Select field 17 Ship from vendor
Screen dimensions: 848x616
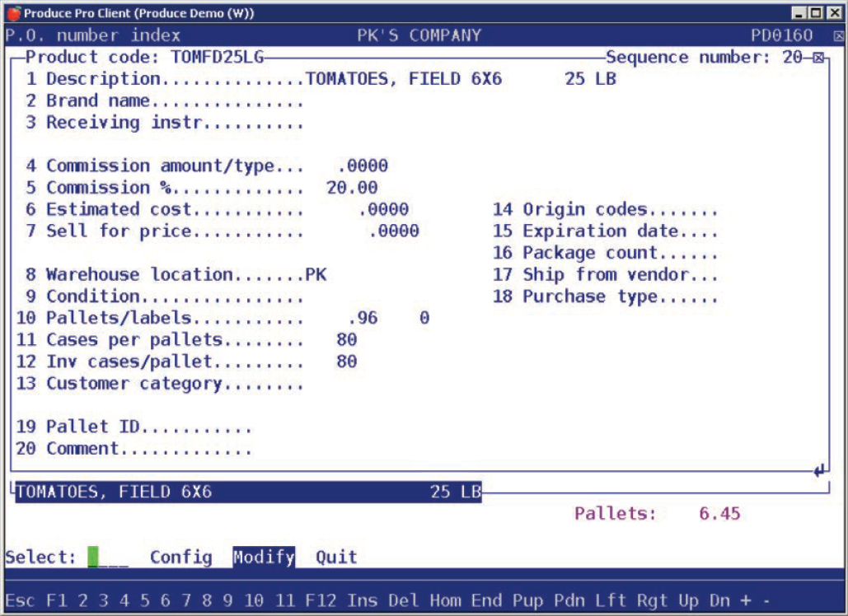pyautogui.click(x=605, y=274)
